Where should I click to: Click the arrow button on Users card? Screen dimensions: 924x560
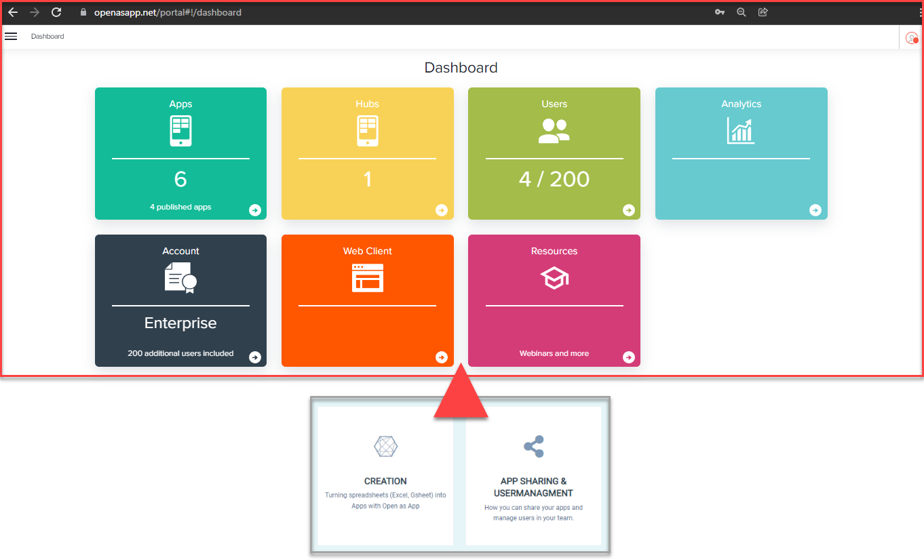pyautogui.click(x=629, y=210)
